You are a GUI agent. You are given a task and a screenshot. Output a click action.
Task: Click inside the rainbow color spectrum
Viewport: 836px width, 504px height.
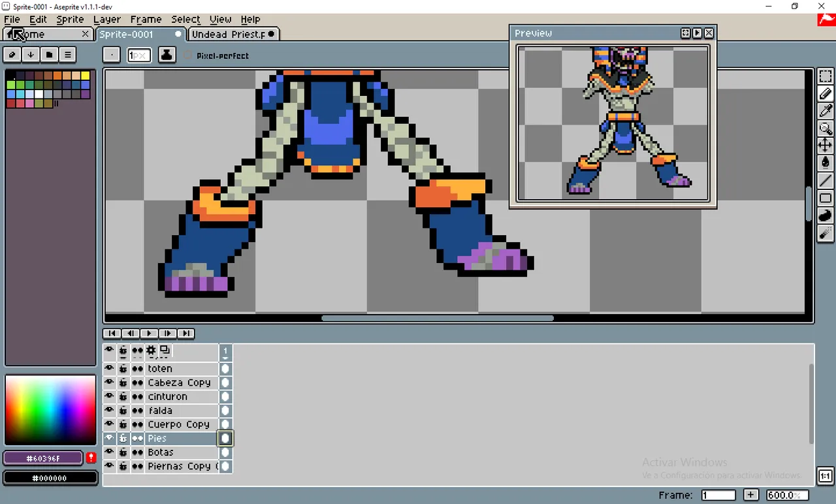(x=50, y=409)
